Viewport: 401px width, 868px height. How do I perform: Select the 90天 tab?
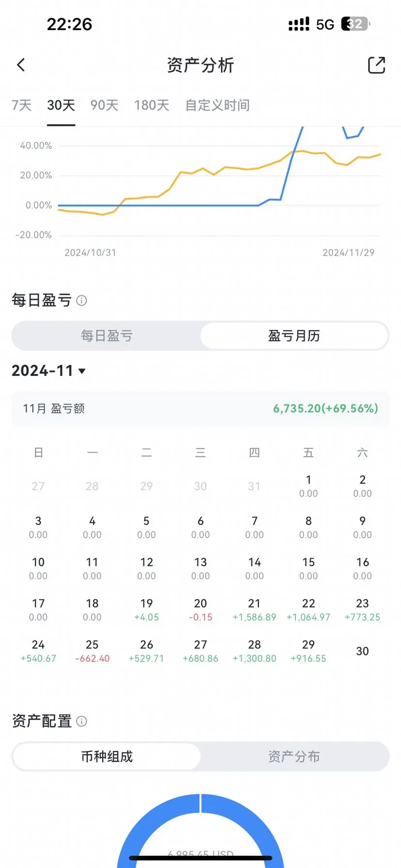[x=104, y=105]
